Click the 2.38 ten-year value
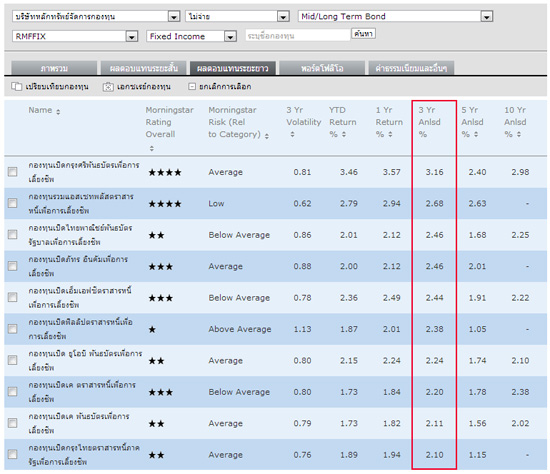This screenshot has height=474, width=550. click(x=520, y=392)
